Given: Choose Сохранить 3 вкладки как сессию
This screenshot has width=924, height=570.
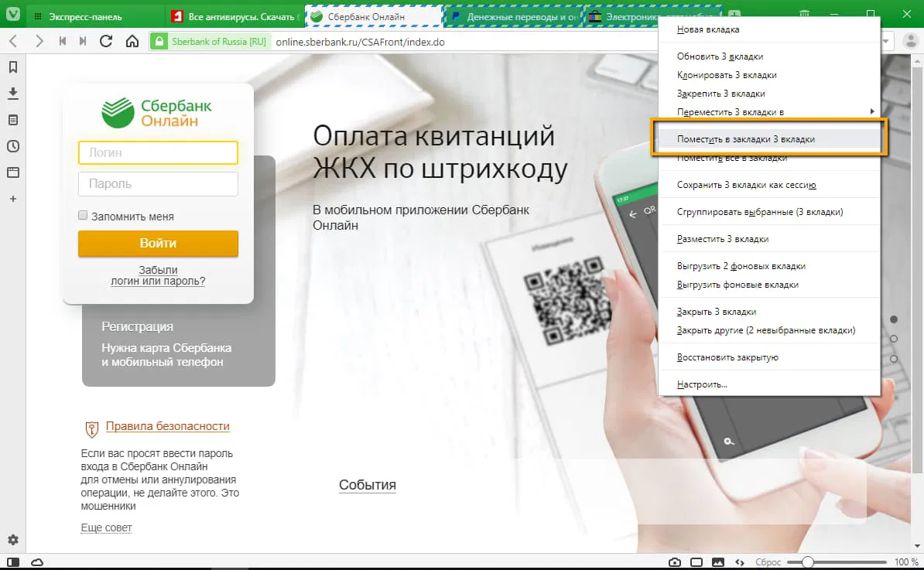Looking at the screenshot, I should 769,185.
